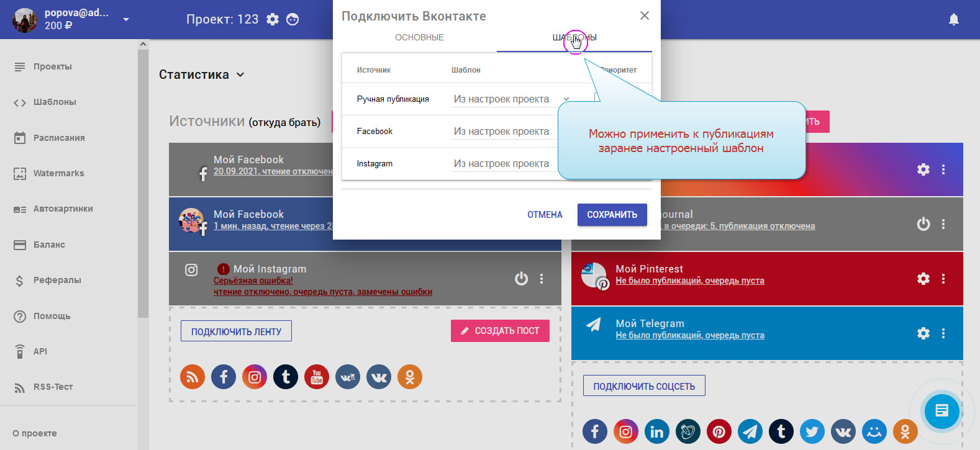Image resolution: width=980 pixels, height=450 pixels.
Task: Switch to the ОСНОВНЫЕ tab
Action: pos(419,37)
